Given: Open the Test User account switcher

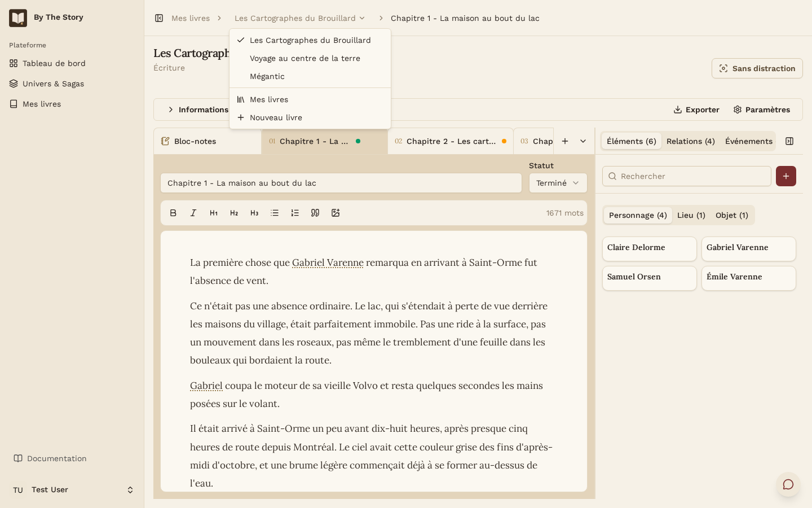Looking at the screenshot, I should (x=72, y=490).
